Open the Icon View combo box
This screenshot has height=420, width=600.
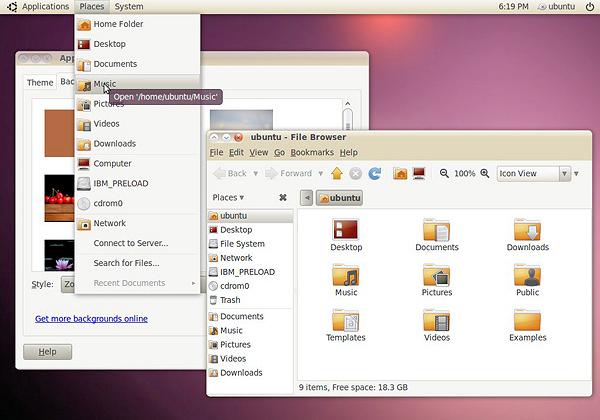[533, 173]
